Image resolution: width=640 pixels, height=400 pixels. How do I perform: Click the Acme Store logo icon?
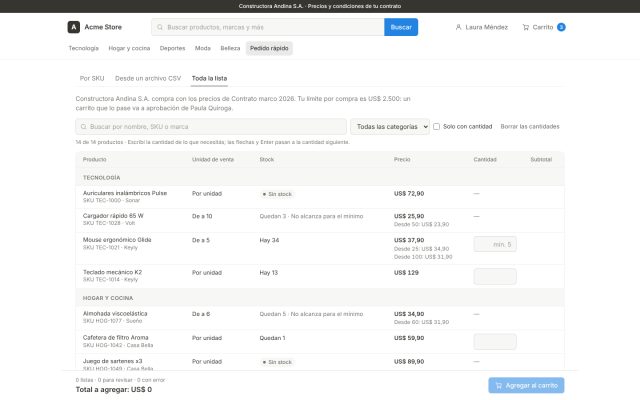coord(73,27)
